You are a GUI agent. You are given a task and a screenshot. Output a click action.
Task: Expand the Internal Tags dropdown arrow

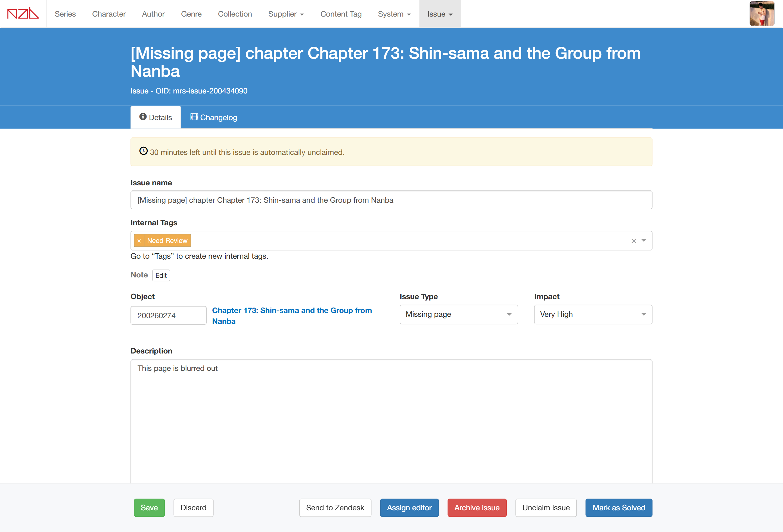644,240
